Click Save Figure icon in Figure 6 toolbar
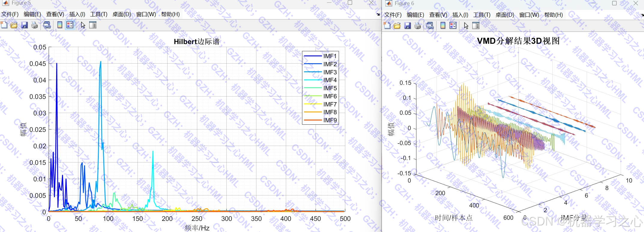Viewport: 644px width, 232px height. tap(407, 26)
